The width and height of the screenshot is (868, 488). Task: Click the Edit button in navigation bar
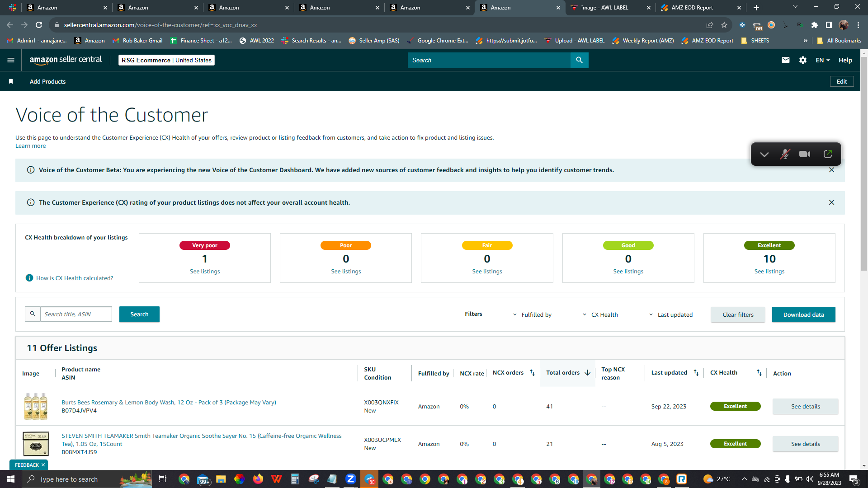842,81
